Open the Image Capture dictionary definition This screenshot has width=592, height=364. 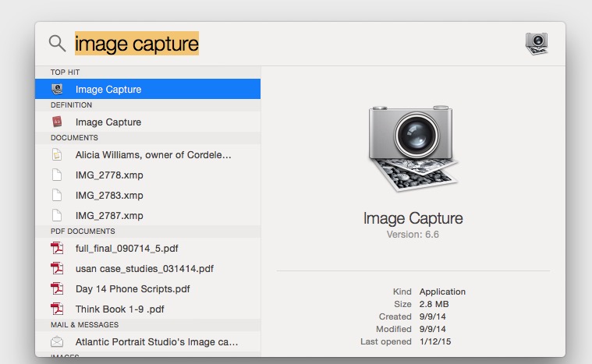click(147, 122)
